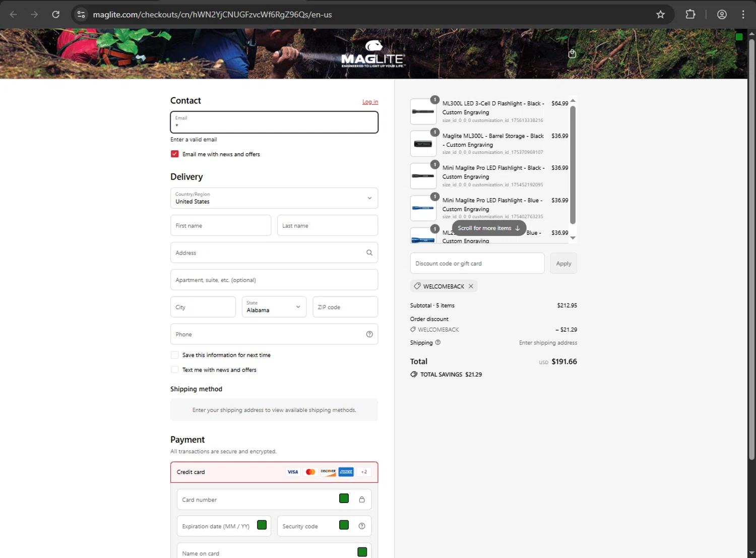Viewport: 756px width, 558px height.
Task: Click the scroll down arrow in items list
Action: (573, 238)
